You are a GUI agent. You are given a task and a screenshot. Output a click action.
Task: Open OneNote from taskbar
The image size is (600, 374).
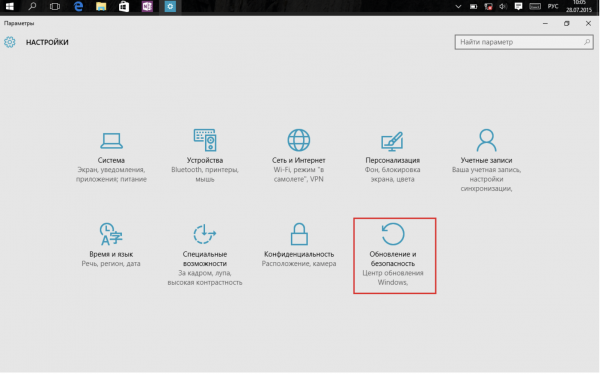147,7
